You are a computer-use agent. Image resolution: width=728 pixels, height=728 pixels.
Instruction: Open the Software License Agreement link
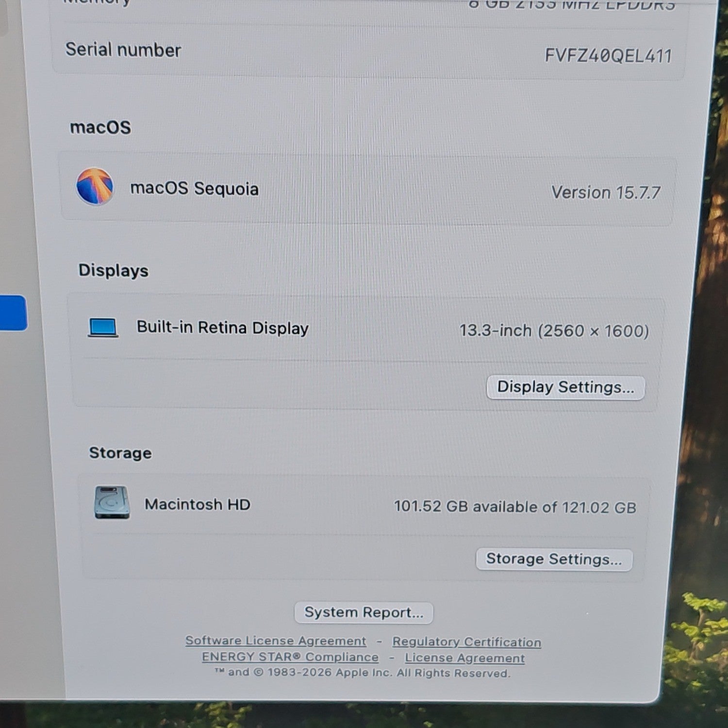tap(276, 641)
